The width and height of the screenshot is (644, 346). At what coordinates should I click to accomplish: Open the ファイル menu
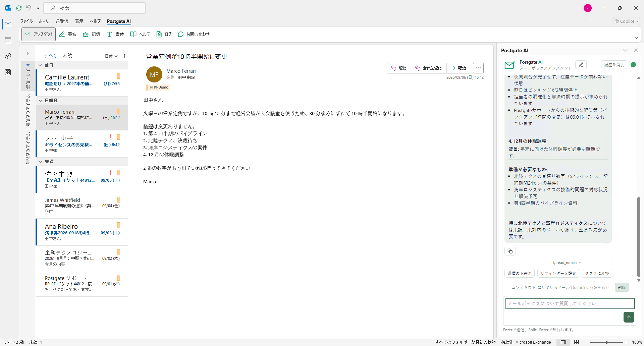[26, 21]
